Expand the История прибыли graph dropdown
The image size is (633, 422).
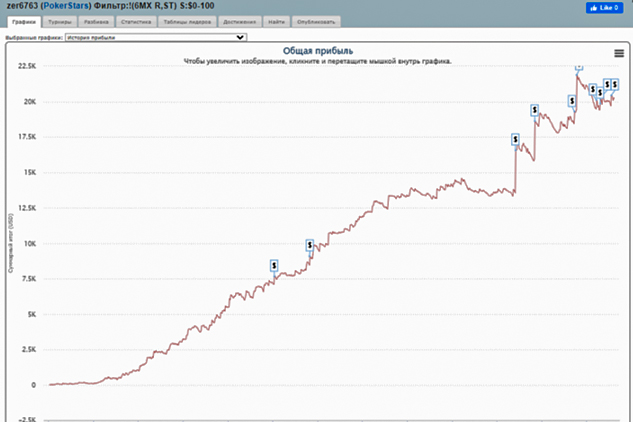[156, 37]
